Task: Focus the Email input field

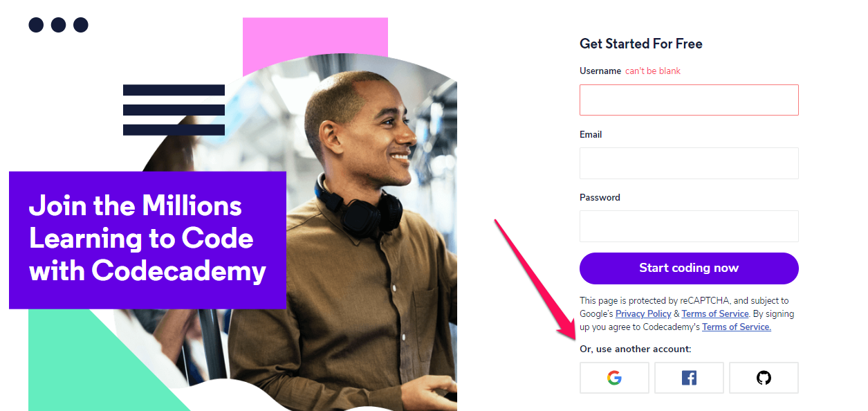Action: point(689,163)
